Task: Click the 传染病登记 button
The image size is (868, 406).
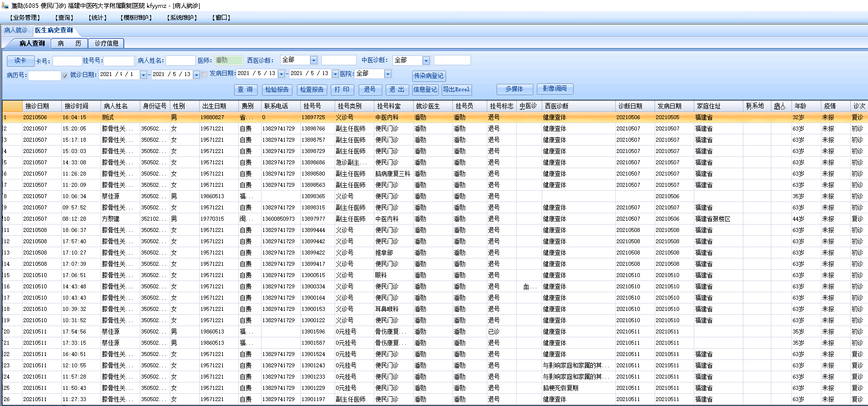Action: coord(428,76)
